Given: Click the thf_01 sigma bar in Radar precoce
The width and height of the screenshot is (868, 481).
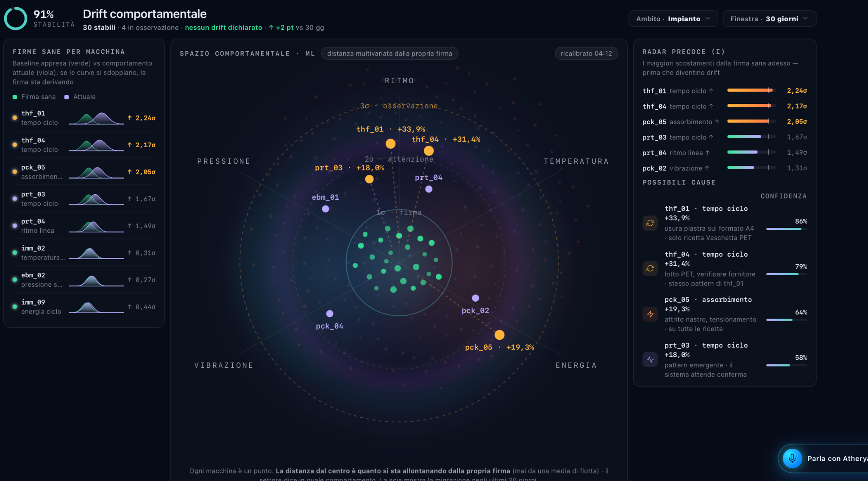Looking at the screenshot, I should pos(751,90).
